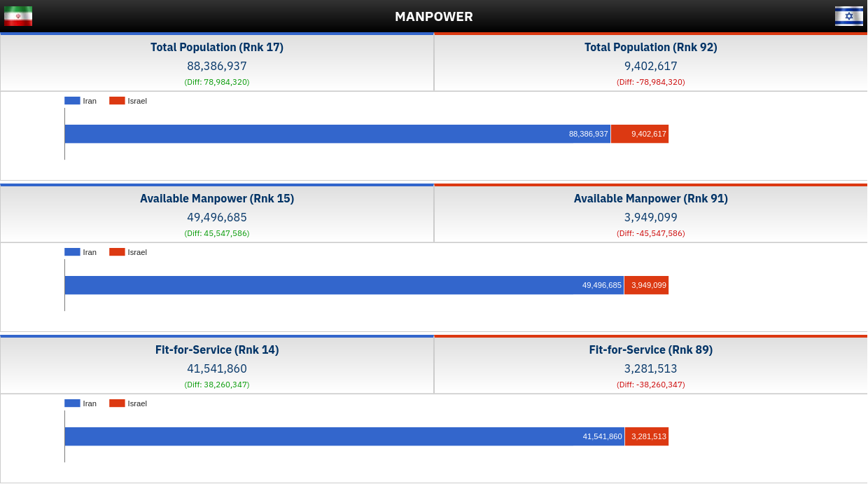This screenshot has height=484, width=868.
Task: Click the red Diff: -78,984,320 text
Action: click(x=651, y=82)
